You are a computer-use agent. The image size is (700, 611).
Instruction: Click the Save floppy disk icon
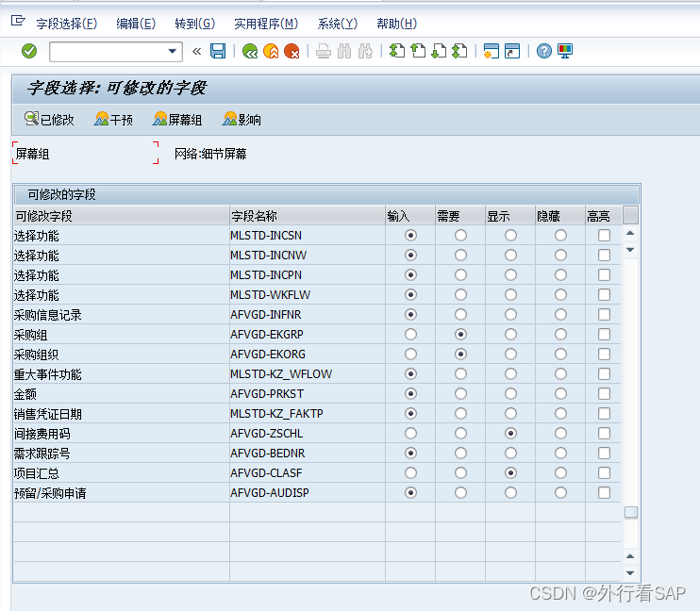click(x=218, y=51)
